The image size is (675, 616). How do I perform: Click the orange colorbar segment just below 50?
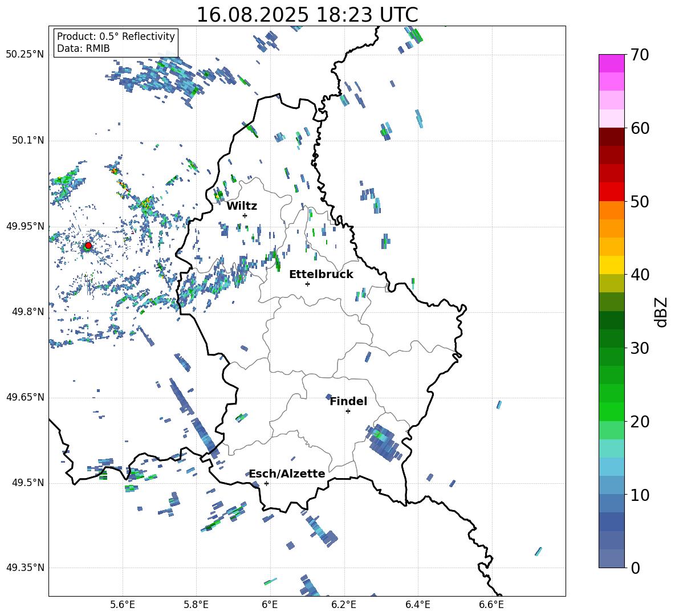611,210
